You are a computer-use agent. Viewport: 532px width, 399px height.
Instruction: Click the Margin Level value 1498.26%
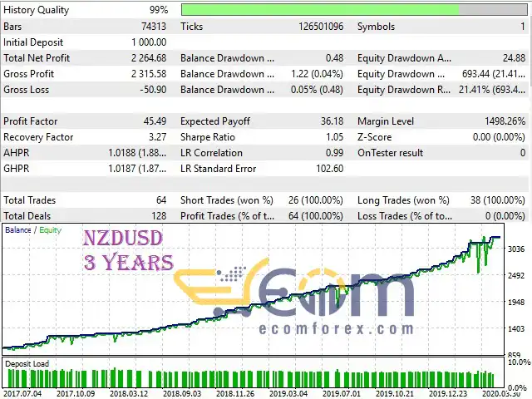(505, 121)
